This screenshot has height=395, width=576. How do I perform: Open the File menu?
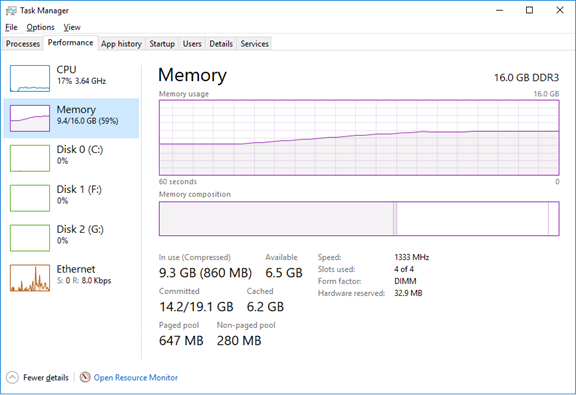[x=11, y=27]
